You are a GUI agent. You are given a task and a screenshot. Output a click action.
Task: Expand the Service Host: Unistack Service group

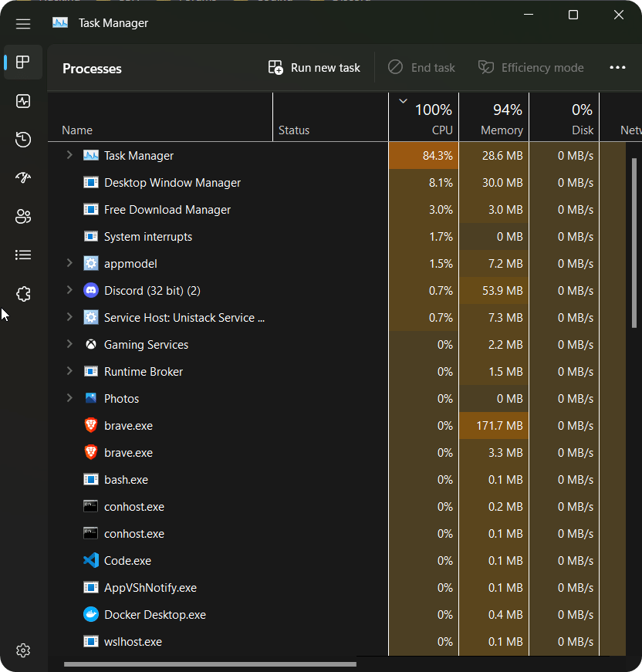69,317
